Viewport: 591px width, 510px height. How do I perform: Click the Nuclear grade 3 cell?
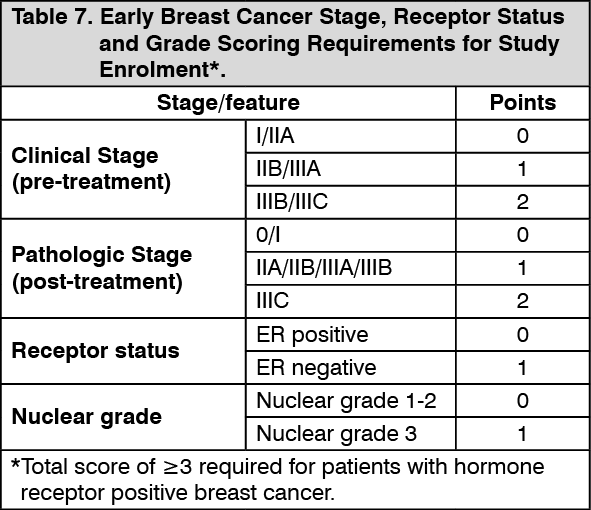[351, 433]
